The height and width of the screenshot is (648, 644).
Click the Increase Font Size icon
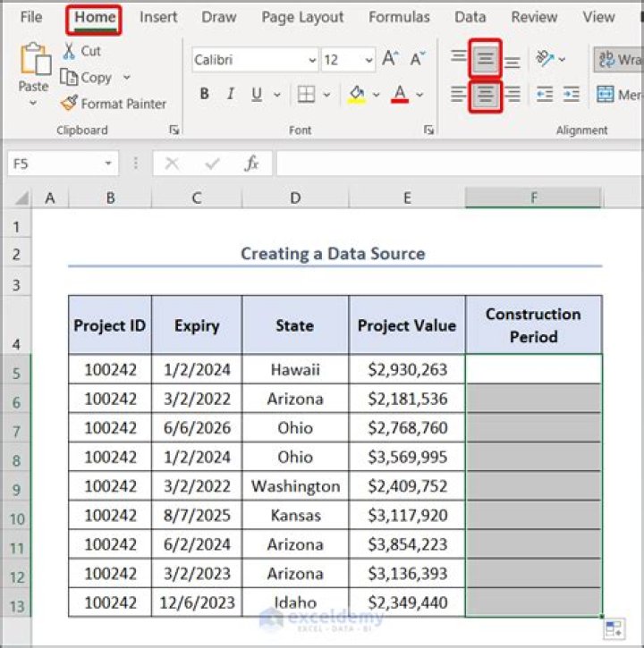pos(390,60)
